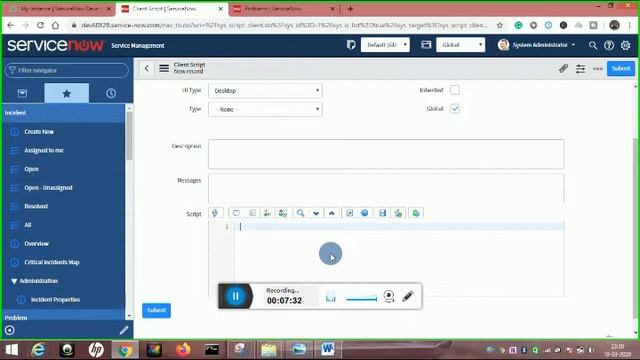This screenshot has width=640, height=360.
Task: Open the System Administrator user menu
Action: point(536,45)
